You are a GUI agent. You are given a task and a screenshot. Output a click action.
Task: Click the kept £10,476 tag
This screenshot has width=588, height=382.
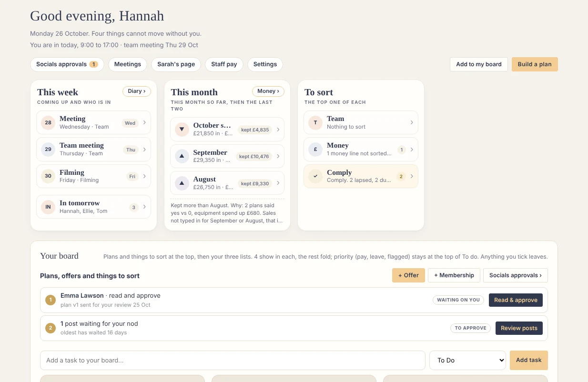(254, 156)
